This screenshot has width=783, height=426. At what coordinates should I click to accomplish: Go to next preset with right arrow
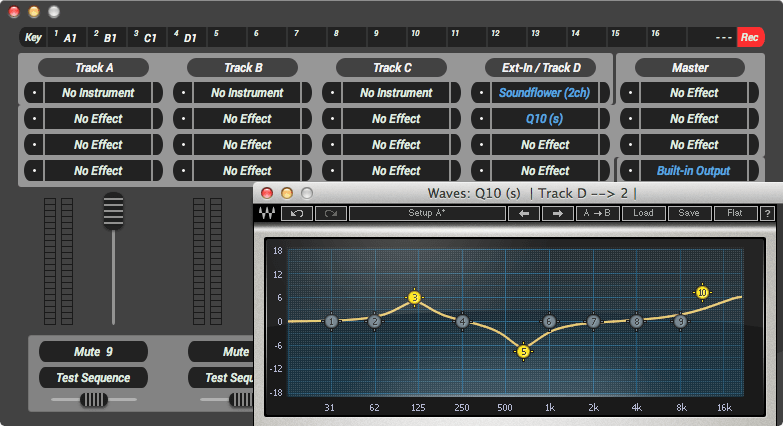point(558,213)
